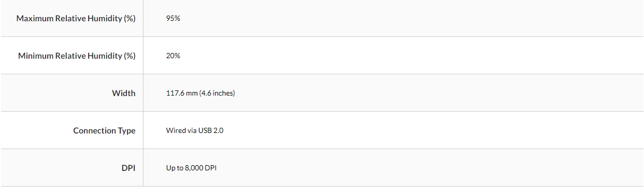The image size is (644, 187).
Task: Select the Up to 8,000 DPI value
Action: pos(191,168)
